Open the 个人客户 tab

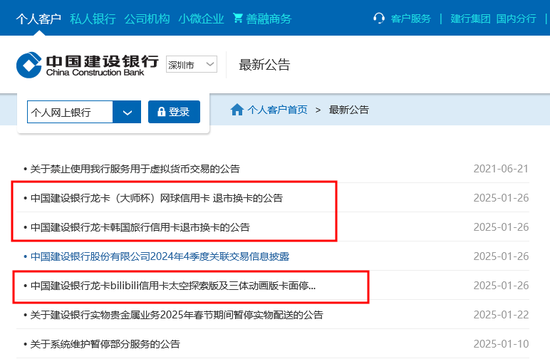(x=39, y=19)
